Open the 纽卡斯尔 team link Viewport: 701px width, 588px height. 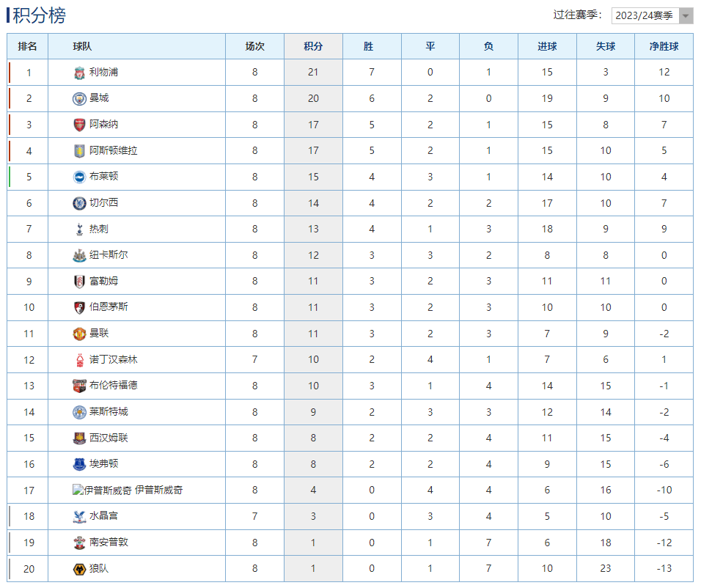tap(109, 255)
